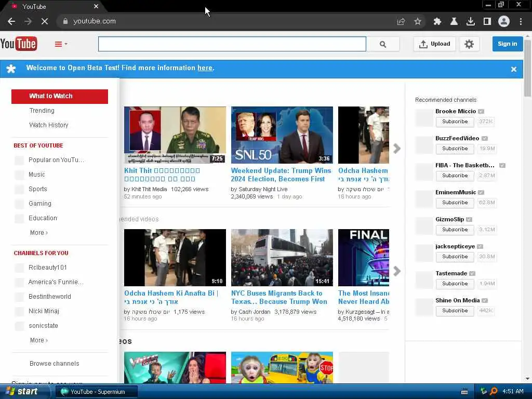Viewport: 532px width, 399px height.
Task: Click browser back arrow
Action: pyautogui.click(x=11, y=21)
